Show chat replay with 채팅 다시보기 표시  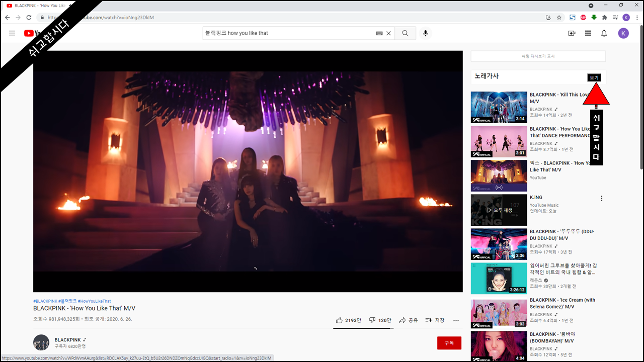pyautogui.click(x=538, y=56)
